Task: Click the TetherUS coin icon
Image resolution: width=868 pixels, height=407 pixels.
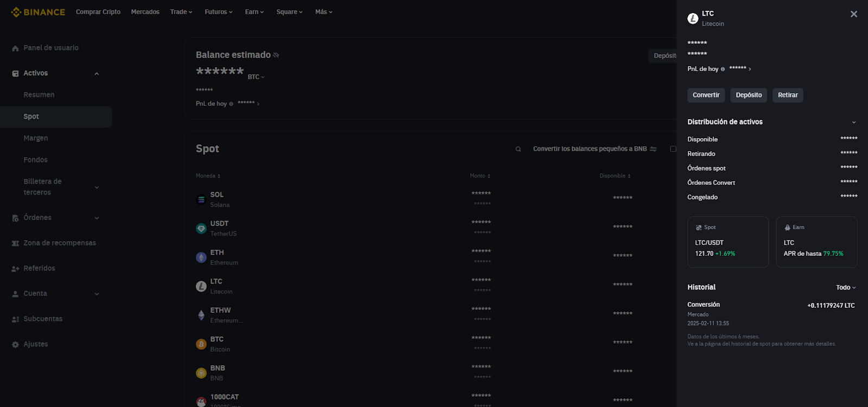Action: [x=201, y=229]
